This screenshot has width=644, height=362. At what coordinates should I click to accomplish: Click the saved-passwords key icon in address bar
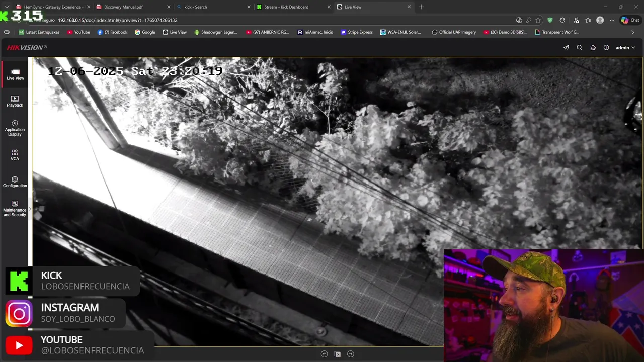pos(528,20)
